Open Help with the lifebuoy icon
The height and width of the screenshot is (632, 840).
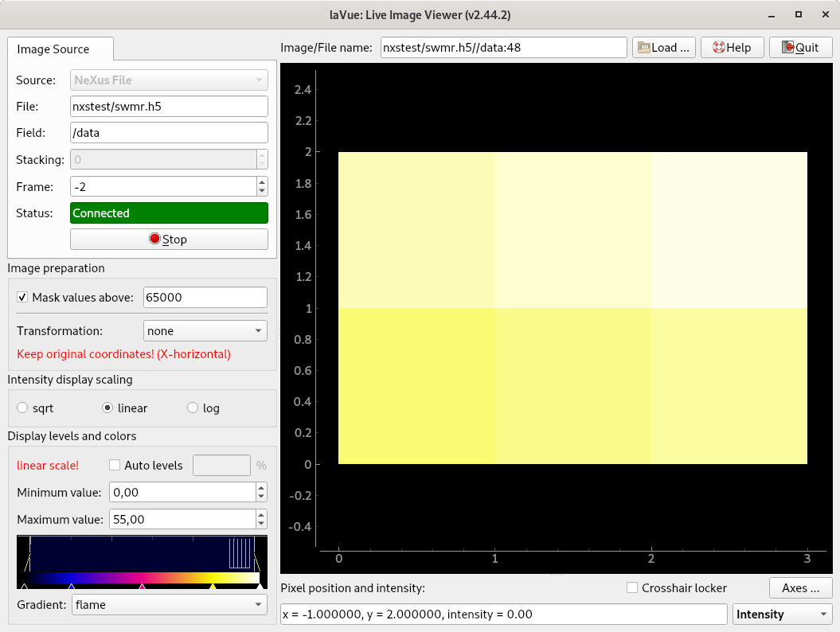tap(732, 48)
